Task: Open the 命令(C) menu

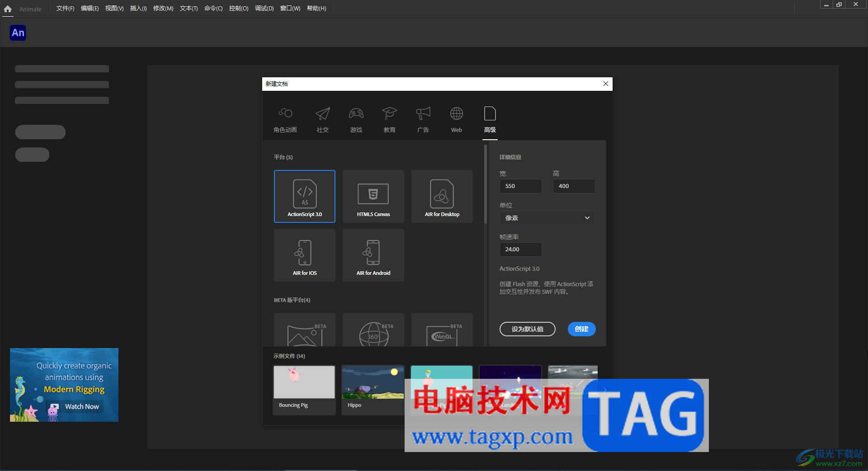Action: click(x=213, y=9)
